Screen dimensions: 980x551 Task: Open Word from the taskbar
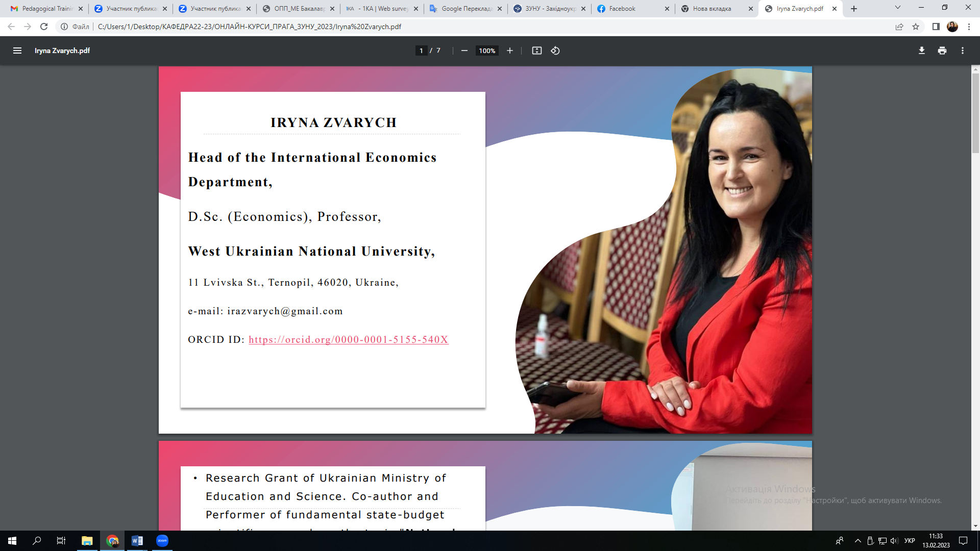coord(137,541)
